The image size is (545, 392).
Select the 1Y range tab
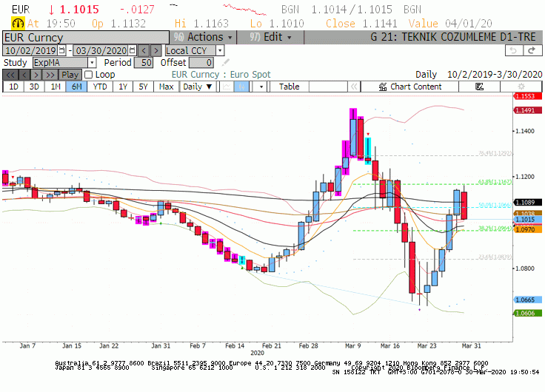pyautogui.click(x=123, y=87)
